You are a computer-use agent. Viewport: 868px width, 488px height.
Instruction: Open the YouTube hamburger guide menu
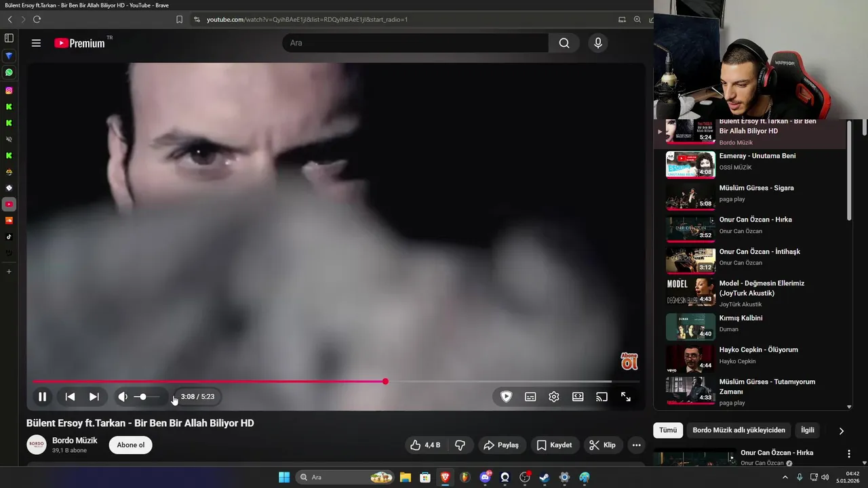coord(36,43)
